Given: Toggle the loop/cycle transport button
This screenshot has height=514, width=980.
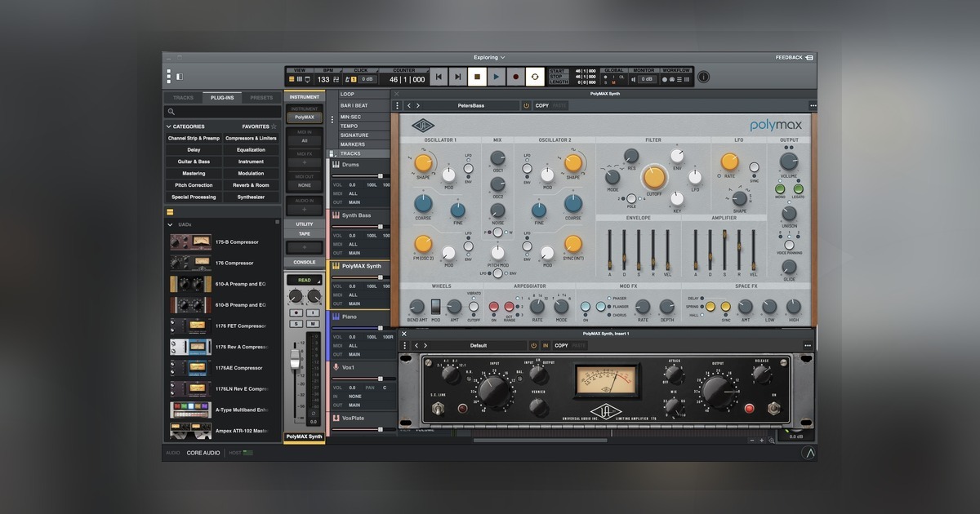Looking at the screenshot, I should pyautogui.click(x=535, y=77).
